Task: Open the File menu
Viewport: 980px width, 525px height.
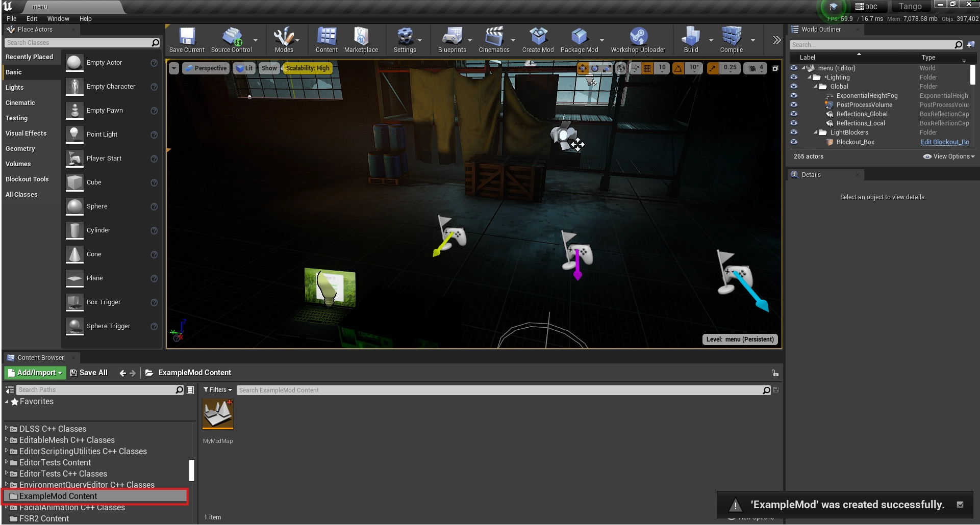Action: (12, 18)
